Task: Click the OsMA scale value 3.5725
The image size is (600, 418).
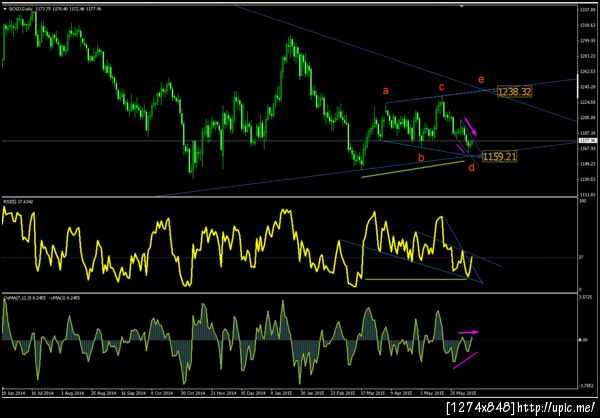Action: click(x=587, y=297)
